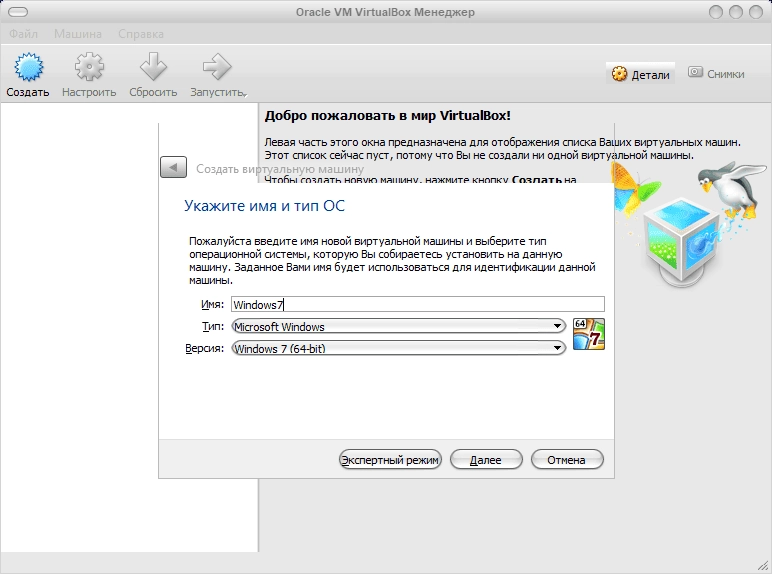772x574 pixels.
Task: Expand the Версия dropdown showing Windows 7 (64-bit)
Action: pyautogui.click(x=398, y=348)
